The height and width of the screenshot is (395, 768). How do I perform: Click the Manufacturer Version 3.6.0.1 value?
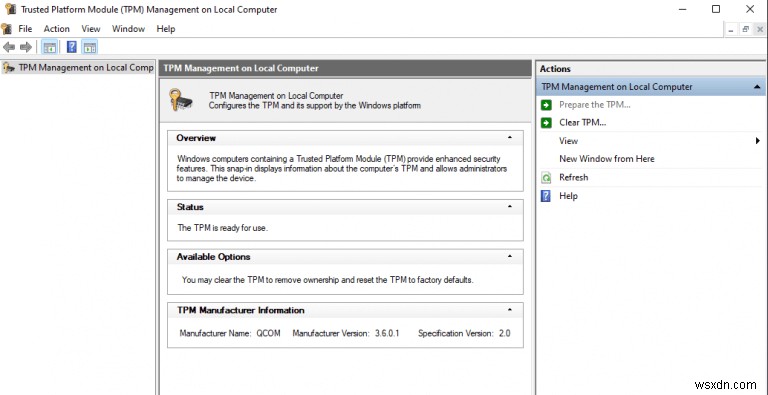point(387,333)
